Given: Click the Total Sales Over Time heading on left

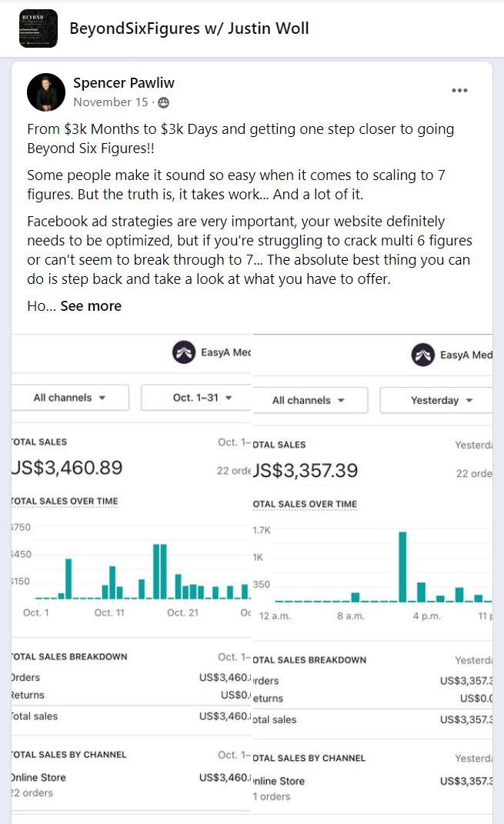Looking at the screenshot, I should [x=63, y=501].
